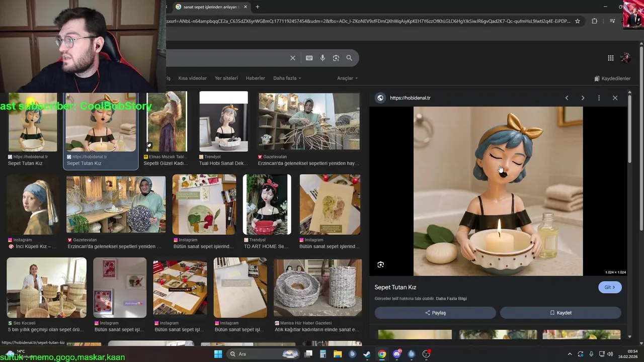Submit search with the magnifier icon
644x362 pixels.
click(x=349, y=58)
